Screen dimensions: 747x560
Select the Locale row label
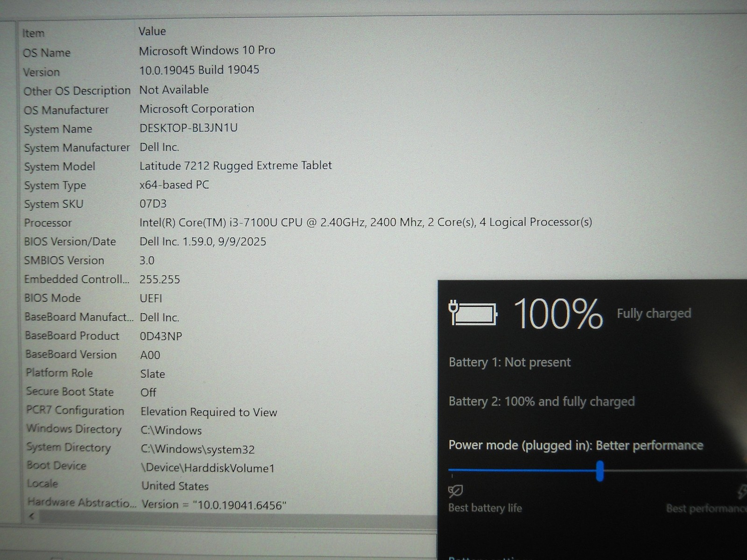[42, 483]
